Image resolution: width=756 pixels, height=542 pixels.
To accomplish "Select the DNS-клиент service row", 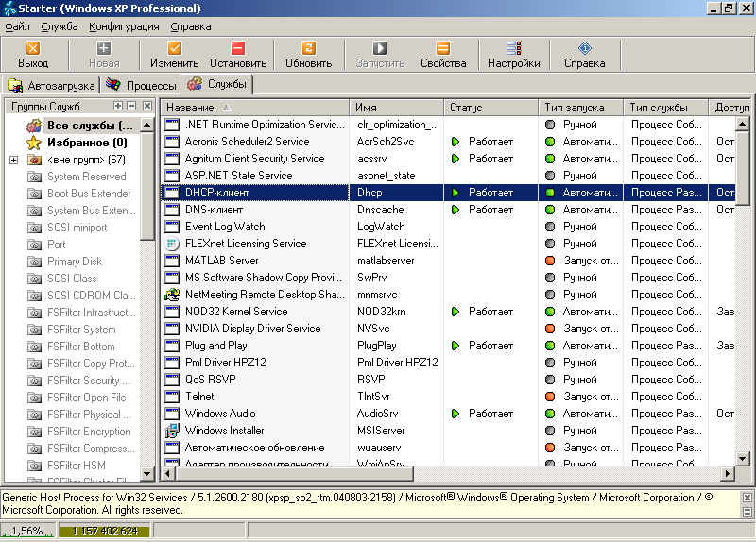I will (447, 210).
